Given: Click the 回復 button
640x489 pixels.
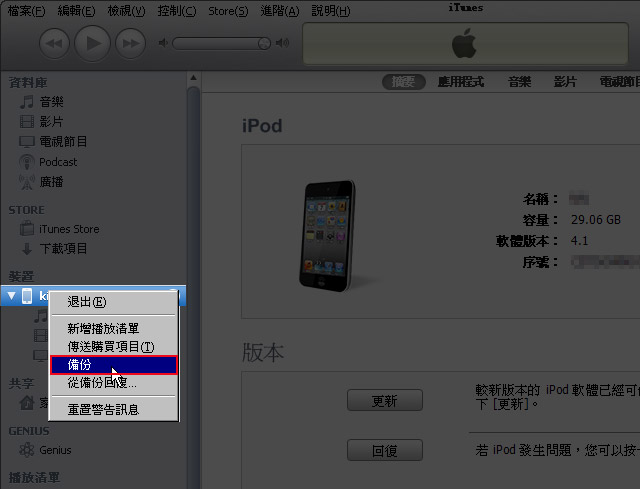Looking at the screenshot, I should pyautogui.click(x=384, y=450).
